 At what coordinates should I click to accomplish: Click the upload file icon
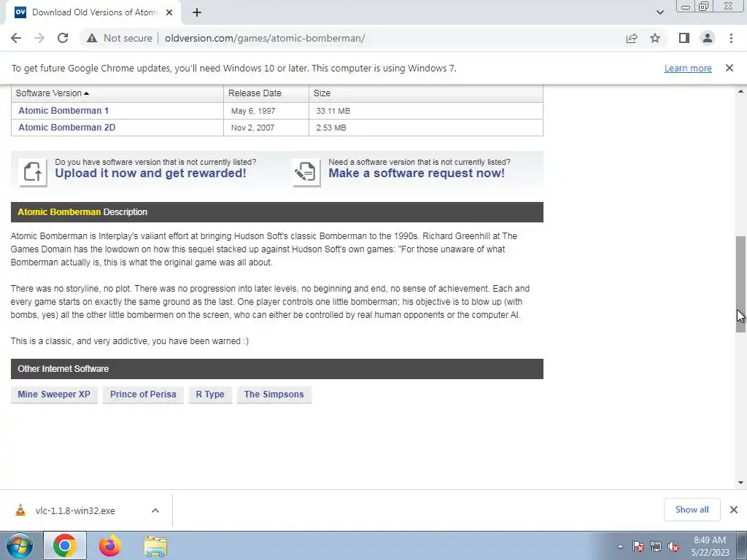(32, 172)
